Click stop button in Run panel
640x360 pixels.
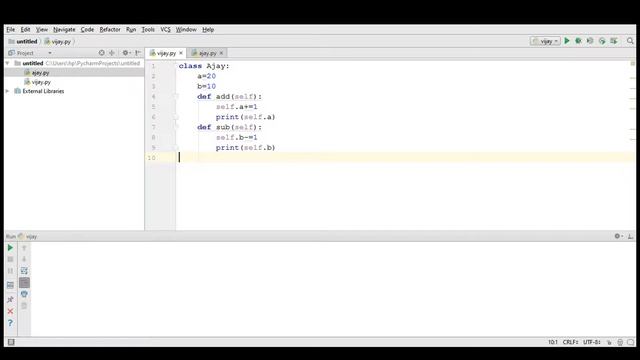coord(10,259)
